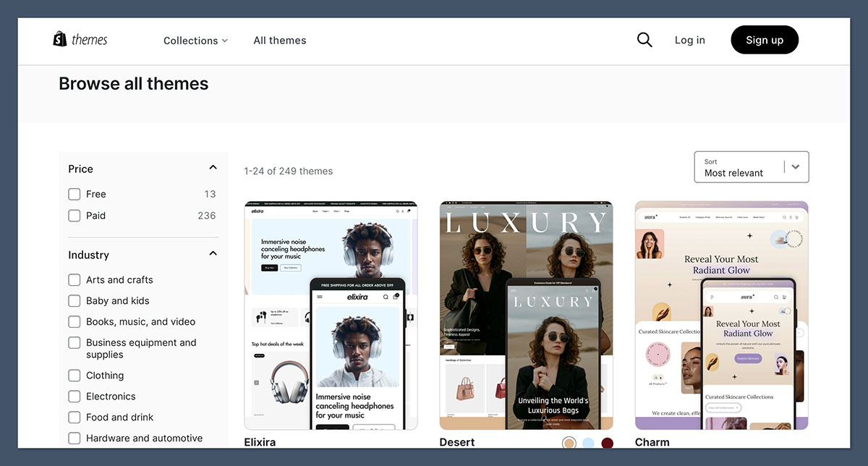The height and width of the screenshot is (466, 868).
Task: Open the Sort dropdown showing Most relevant
Action: pyautogui.click(x=751, y=167)
